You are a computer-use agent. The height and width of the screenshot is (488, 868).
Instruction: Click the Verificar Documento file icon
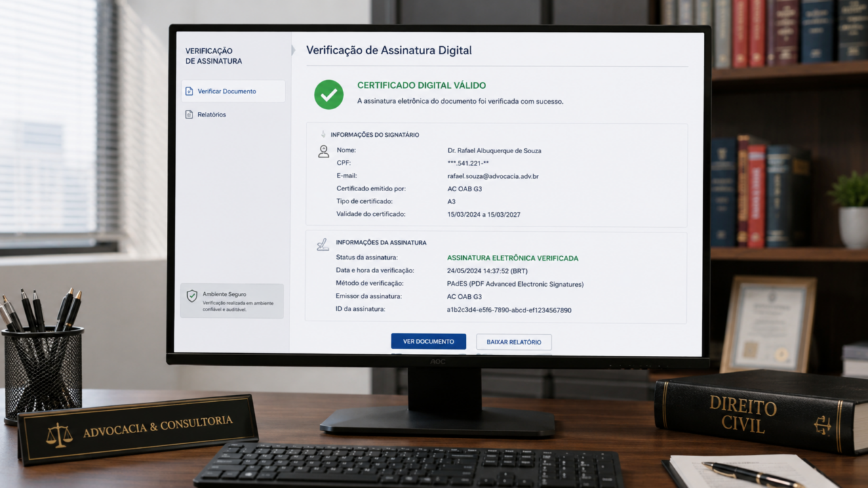[x=189, y=91]
